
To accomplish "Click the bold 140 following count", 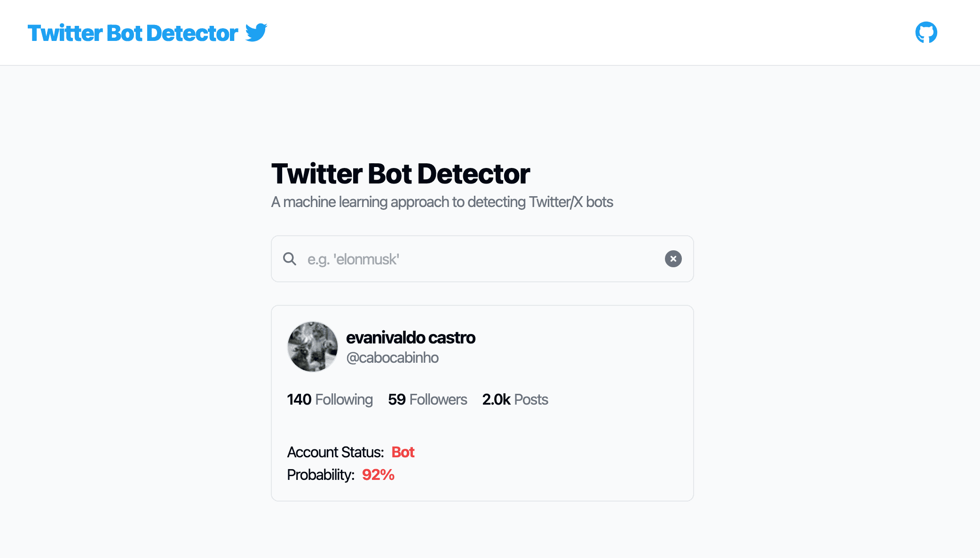I will [299, 399].
